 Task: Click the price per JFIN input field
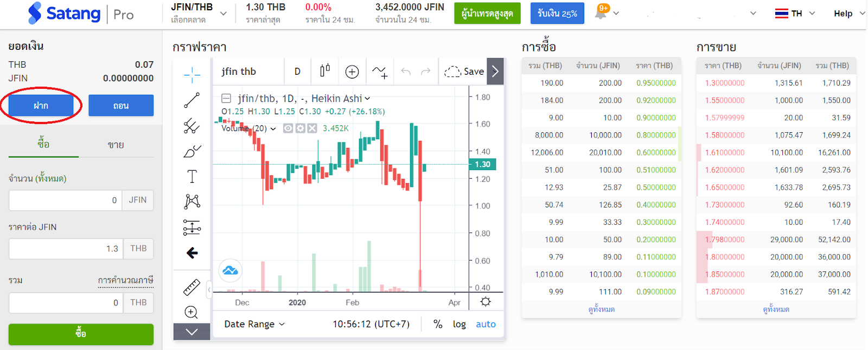click(x=66, y=248)
